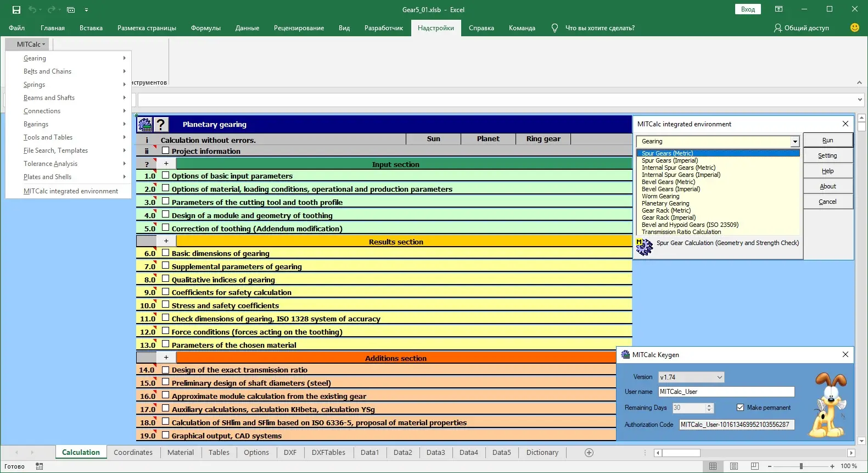868x473 pixels.
Task: Open the Gearing category combo box
Action: tap(794, 142)
